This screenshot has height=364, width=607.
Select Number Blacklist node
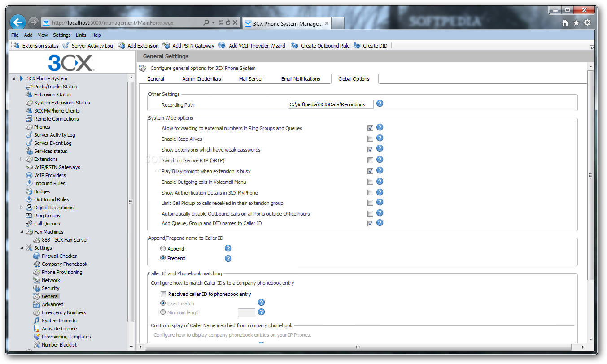pyautogui.click(x=59, y=345)
